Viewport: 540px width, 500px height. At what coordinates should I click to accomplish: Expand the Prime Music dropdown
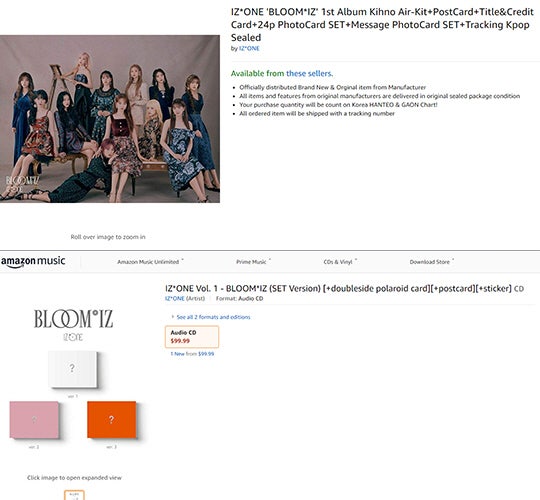(253, 262)
